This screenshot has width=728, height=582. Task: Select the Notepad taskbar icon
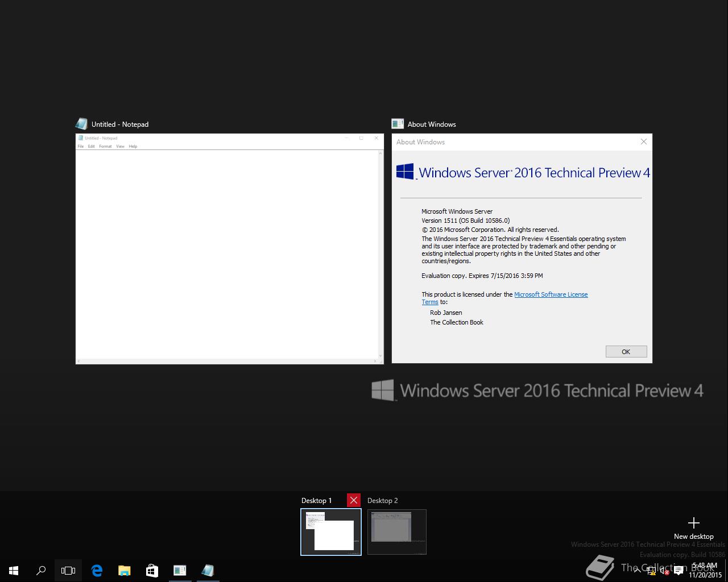click(208, 570)
